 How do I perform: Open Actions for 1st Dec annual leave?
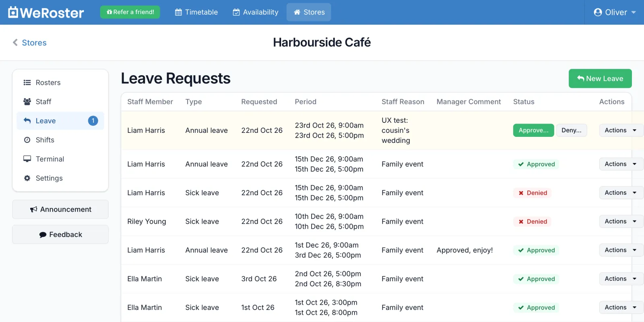[621, 250]
